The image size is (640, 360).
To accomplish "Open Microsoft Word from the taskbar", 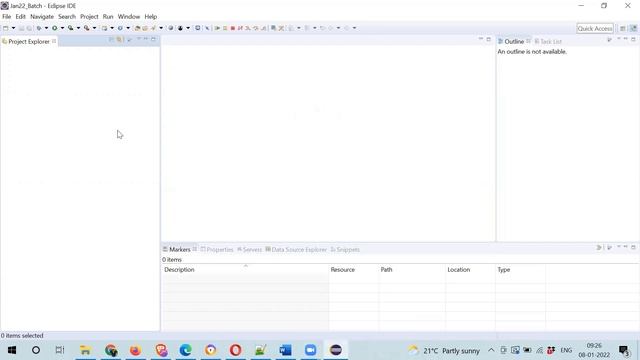I will [x=285, y=350].
